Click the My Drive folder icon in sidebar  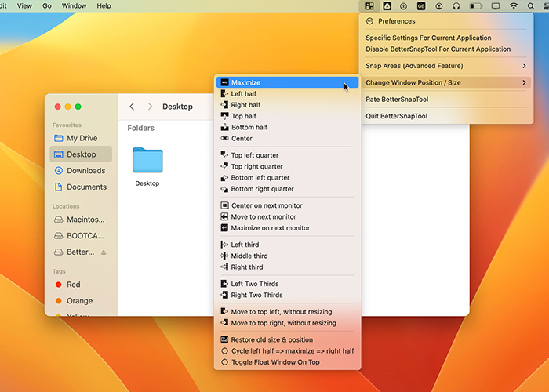click(59, 138)
